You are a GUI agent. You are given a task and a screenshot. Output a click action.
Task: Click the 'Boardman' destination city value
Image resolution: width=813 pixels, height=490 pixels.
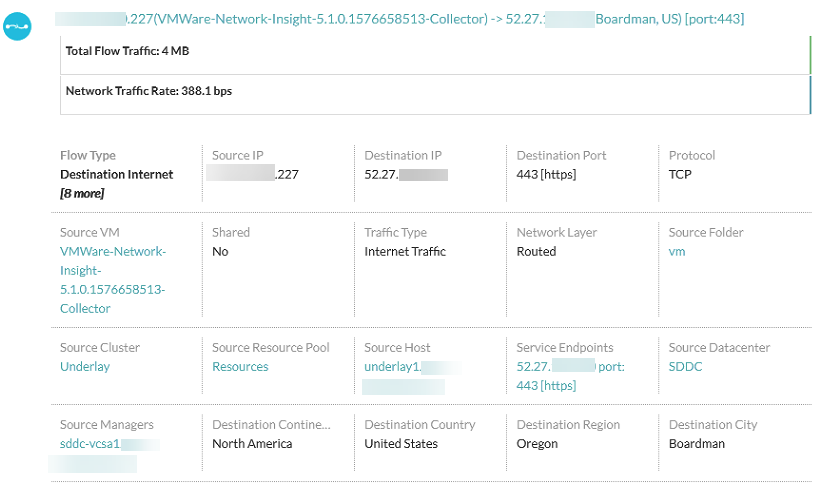tap(696, 444)
